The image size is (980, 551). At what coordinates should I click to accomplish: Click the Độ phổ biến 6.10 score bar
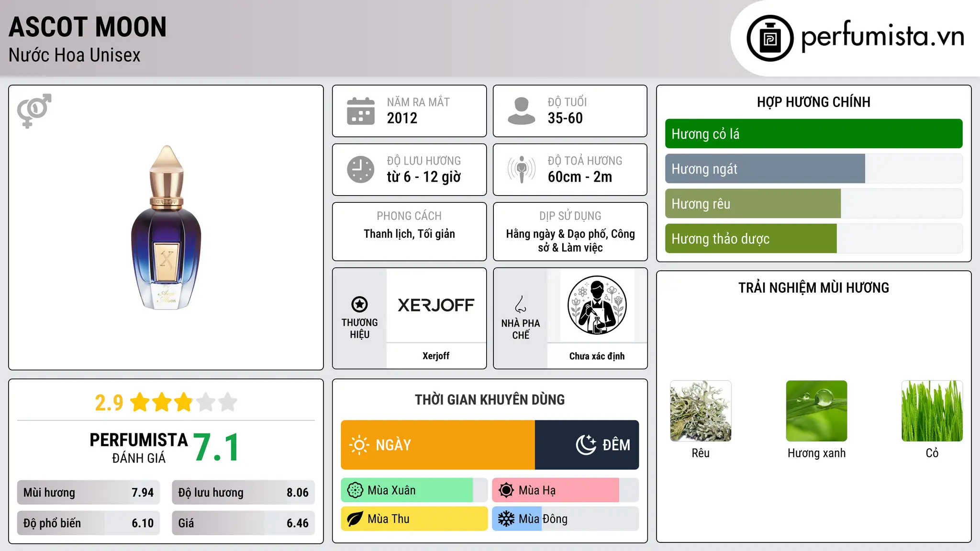pos(89,523)
